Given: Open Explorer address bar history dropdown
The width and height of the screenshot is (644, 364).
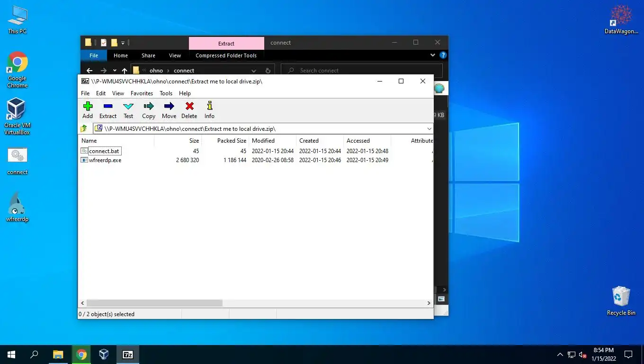Looking at the screenshot, I should coord(255,71).
